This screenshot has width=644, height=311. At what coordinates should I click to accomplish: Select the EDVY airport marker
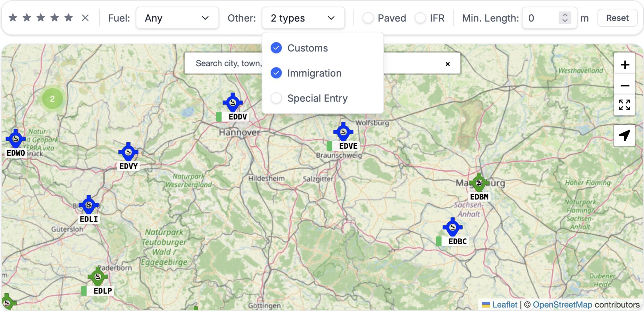point(128,152)
